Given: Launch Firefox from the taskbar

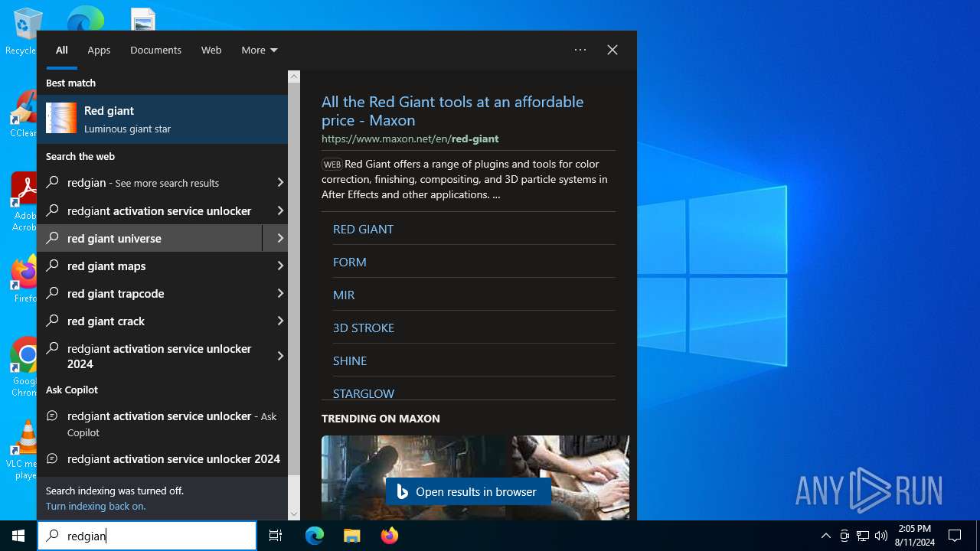Looking at the screenshot, I should click(x=390, y=536).
